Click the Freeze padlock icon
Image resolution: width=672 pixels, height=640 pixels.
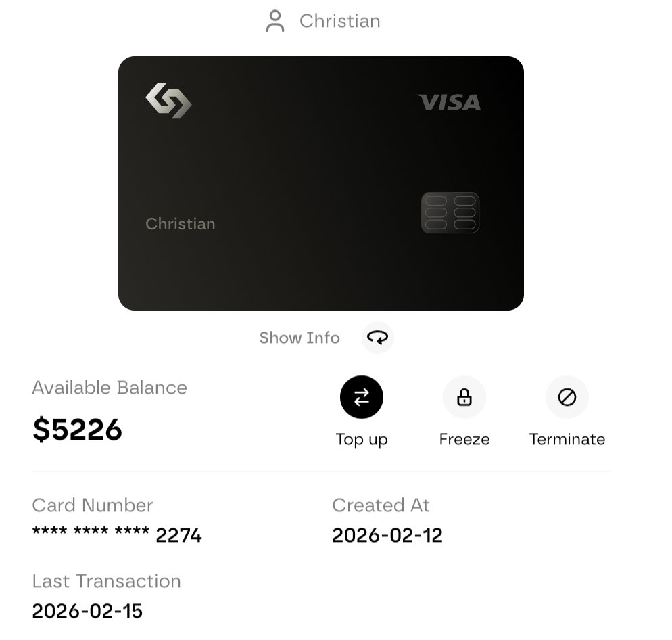coord(464,397)
